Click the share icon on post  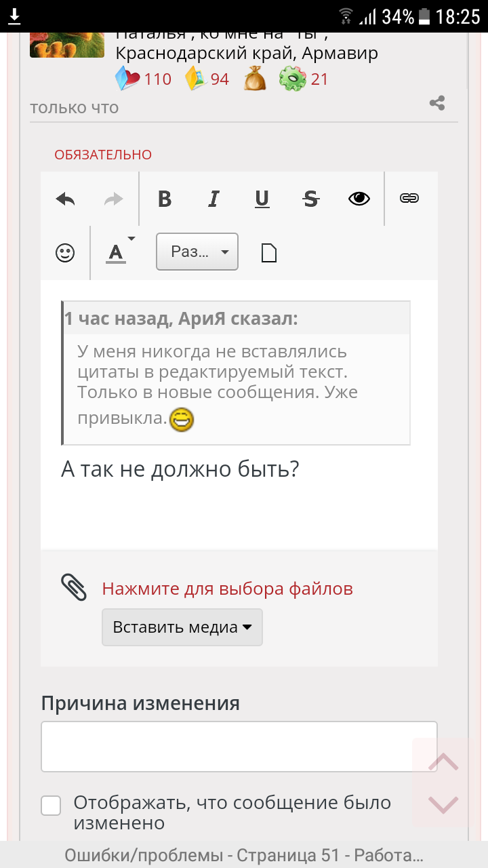coord(437,103)
